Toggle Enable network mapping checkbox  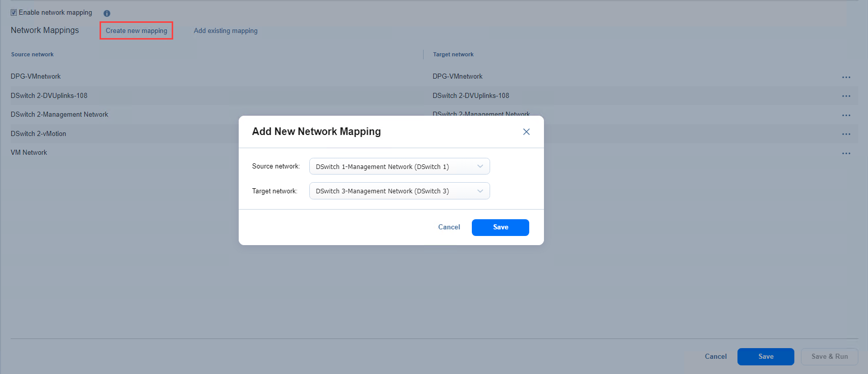(14, 13)
